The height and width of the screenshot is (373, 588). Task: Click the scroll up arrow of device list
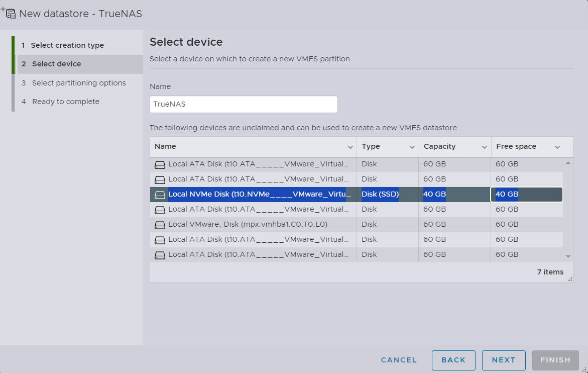click(x=568, y=163)
